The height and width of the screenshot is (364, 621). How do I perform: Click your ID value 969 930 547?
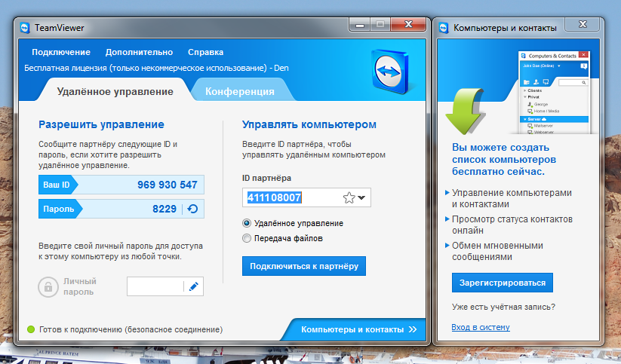coord(167,185)
